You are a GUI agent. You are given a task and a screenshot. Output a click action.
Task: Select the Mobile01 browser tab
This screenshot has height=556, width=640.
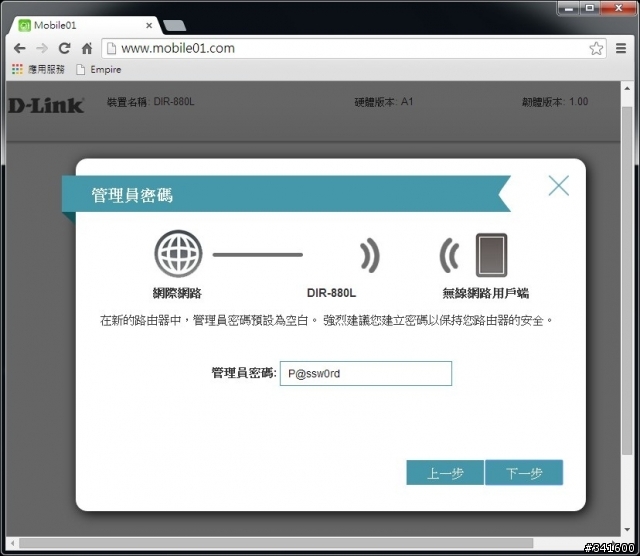(82, 25)
